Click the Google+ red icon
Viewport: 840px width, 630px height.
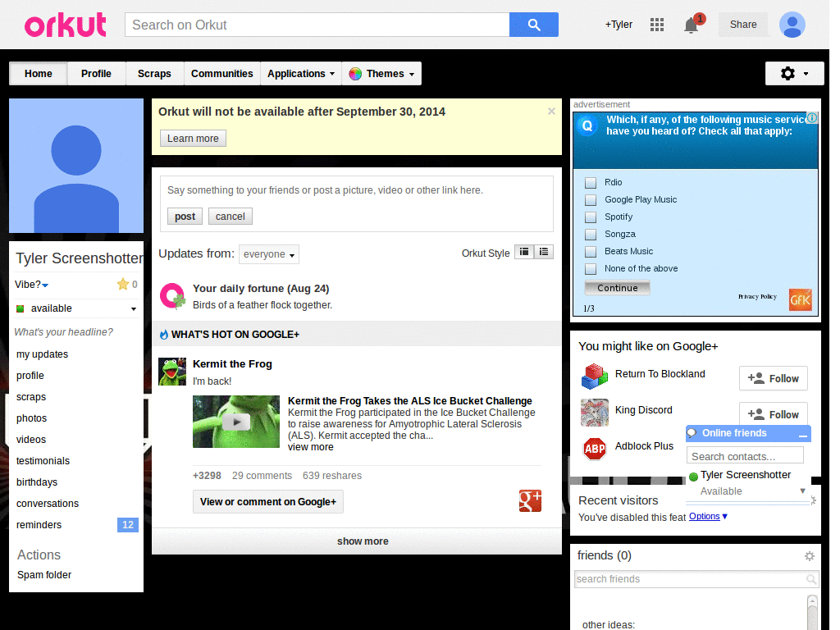pyautogui.click(x=530, y=501)
